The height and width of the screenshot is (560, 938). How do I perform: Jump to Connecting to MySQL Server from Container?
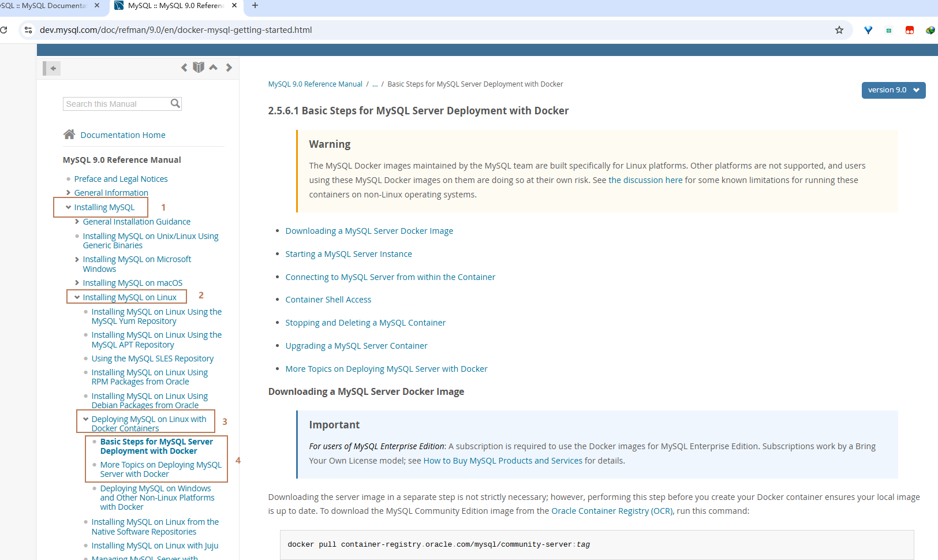[390, 277]
